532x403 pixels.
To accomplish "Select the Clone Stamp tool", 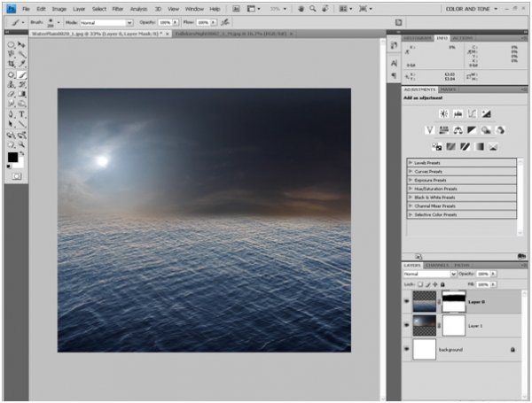I will (x=11, y=84).
